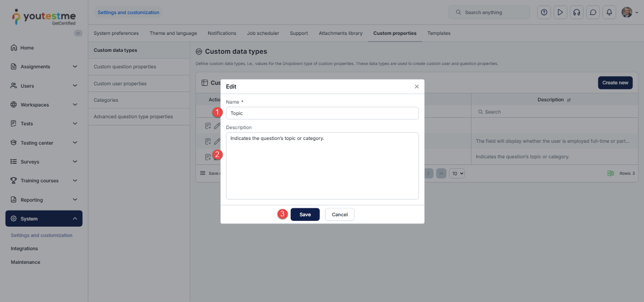The width and height of the screenshot is (644, 302).
Task: Click the Settings and customization breadcrumb
Action: (x=128, y=12)
